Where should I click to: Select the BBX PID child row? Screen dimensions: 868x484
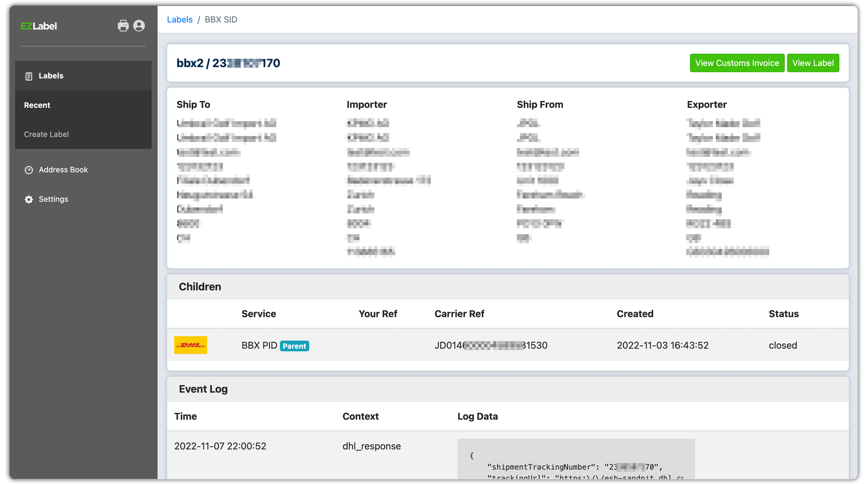point(259,345)
